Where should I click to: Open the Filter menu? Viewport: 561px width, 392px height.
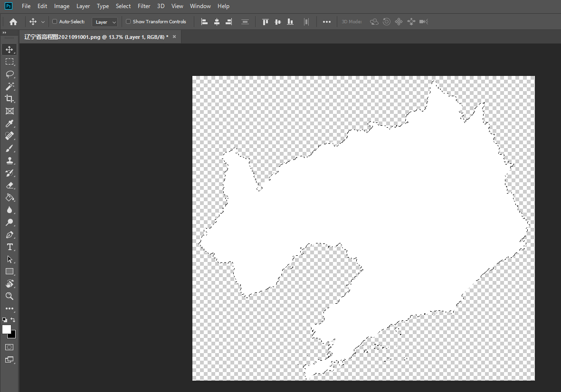coord(144,6)
